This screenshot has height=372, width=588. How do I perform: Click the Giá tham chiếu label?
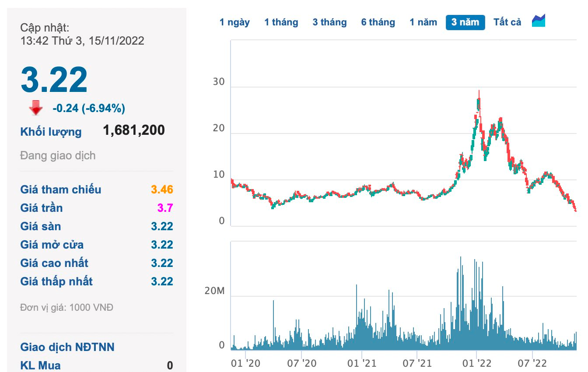point(60,190)
